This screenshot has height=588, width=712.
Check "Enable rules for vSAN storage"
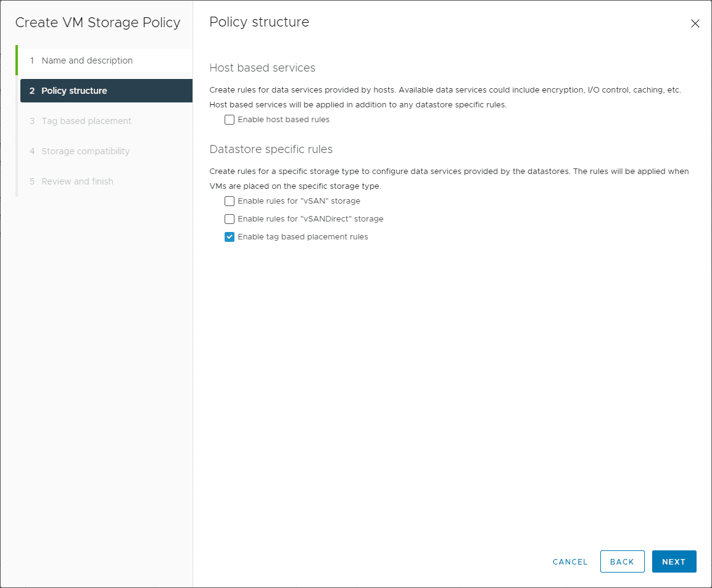click(x=230, y=201)
